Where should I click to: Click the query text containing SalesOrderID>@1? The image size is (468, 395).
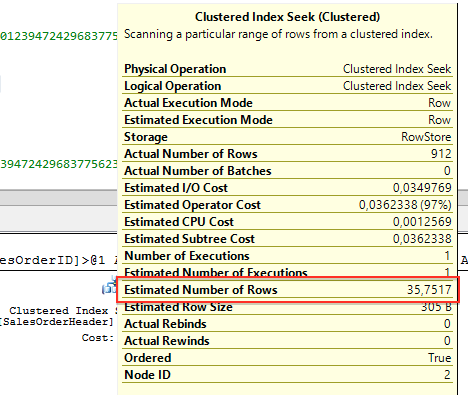coord(58,260)
